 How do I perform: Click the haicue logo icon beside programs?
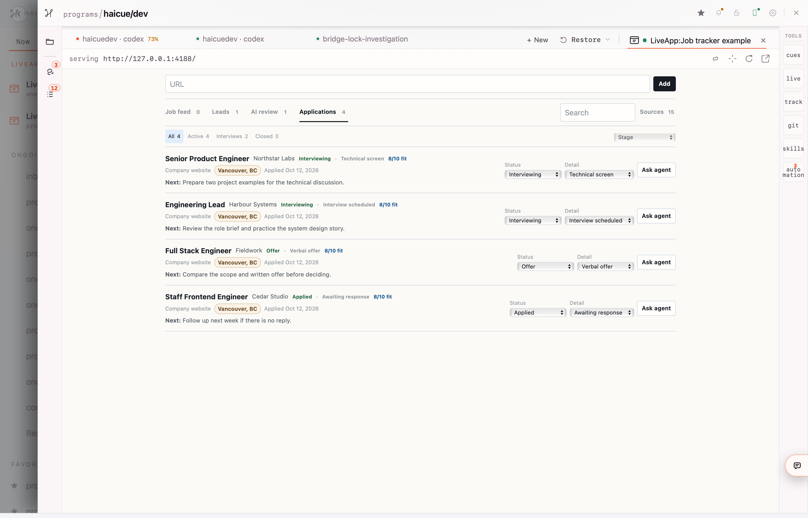coord(49,14)
